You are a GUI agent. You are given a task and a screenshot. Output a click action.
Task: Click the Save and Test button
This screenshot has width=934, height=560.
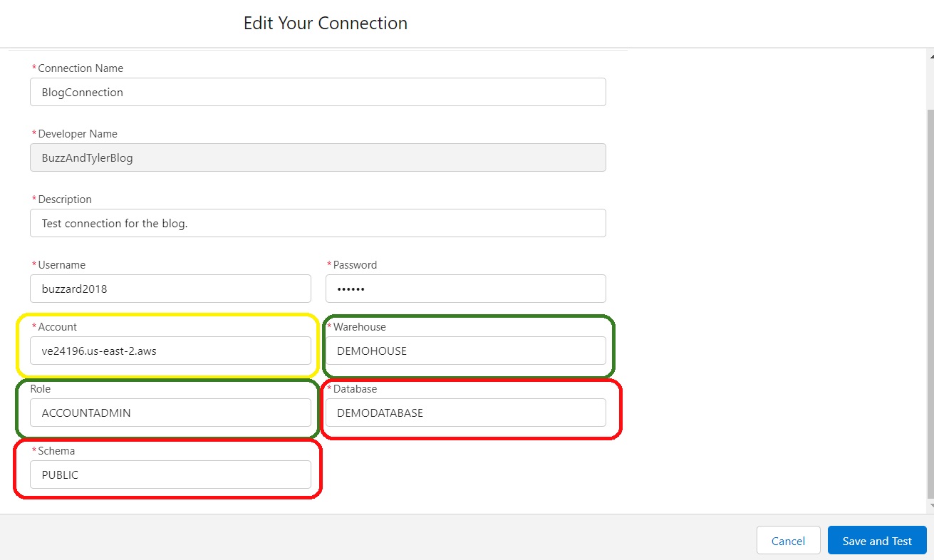pyautogui.click(x=876, y=541)
